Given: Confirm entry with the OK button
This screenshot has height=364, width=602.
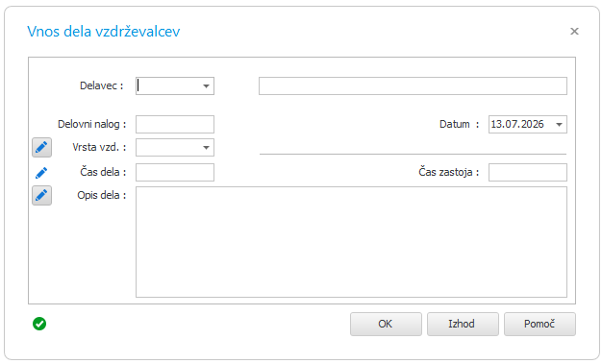Looking at the screenshot, I should tap(386, 324).
